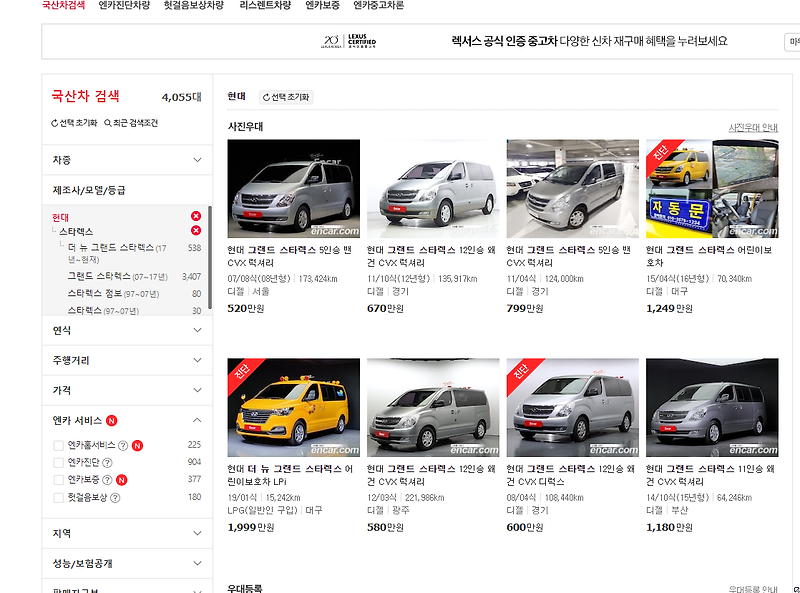The width and height of the screenshot is (800, 593).
Task: Open the 사진우대 안내 link
Action: coord(753,128)
